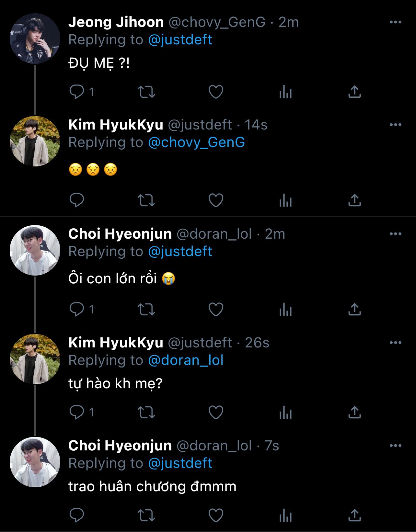Open more options for Jeong Jihoon's tweet

click(395, 22)
